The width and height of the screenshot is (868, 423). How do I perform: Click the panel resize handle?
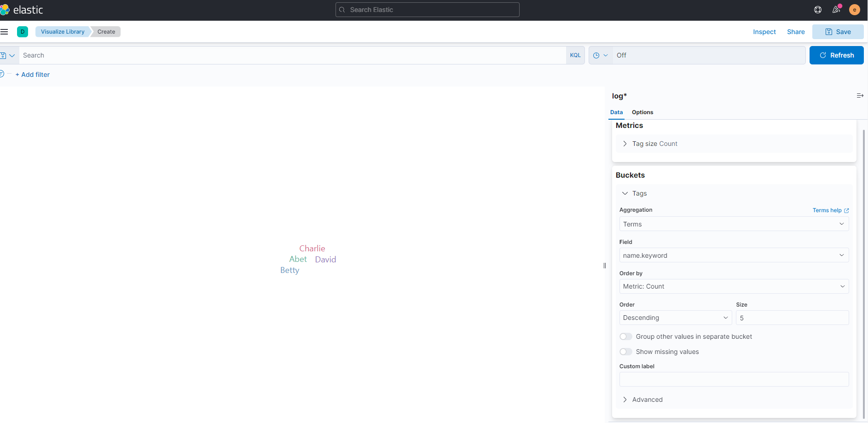[605, 266]
